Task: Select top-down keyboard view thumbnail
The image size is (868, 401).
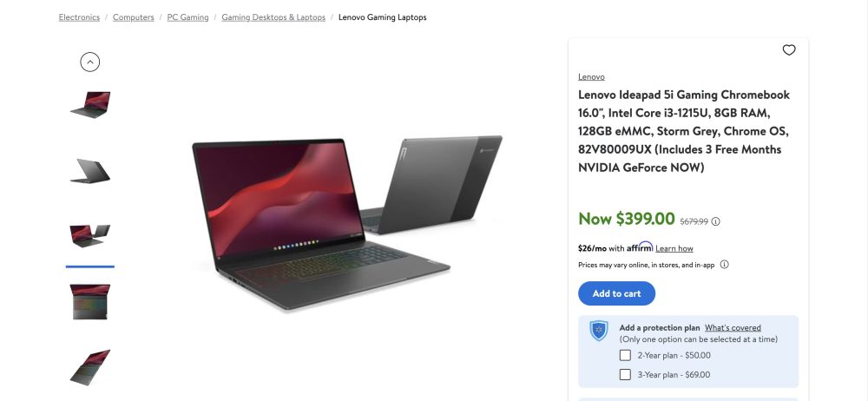Action: [90, 302]
